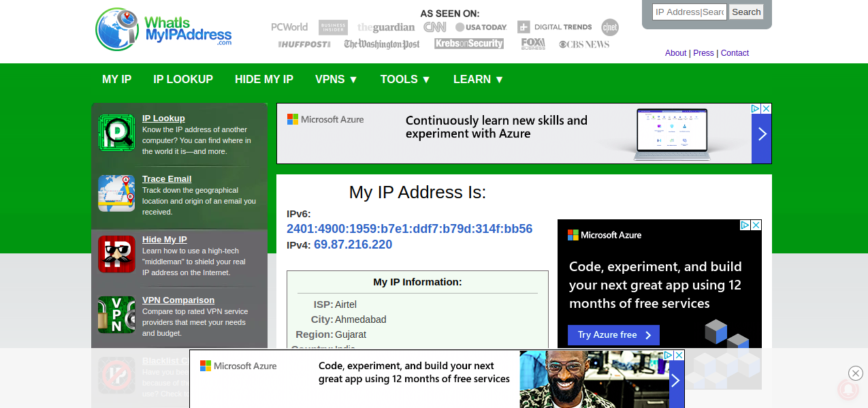Image resolution: width=868 pixels, height=408 pixels.
Task: Close the top Azure banner ad
Action: pos(766,109)
